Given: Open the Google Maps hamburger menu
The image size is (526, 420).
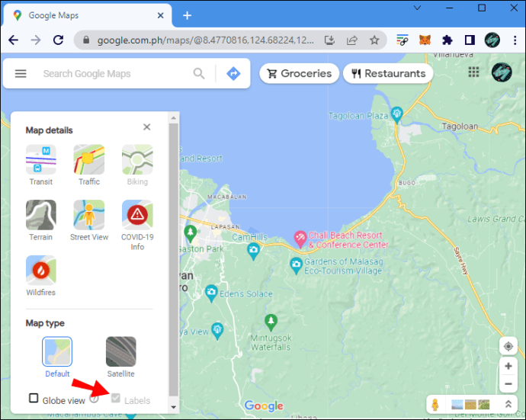Looking at the screenshot, I should pos(21,73).
